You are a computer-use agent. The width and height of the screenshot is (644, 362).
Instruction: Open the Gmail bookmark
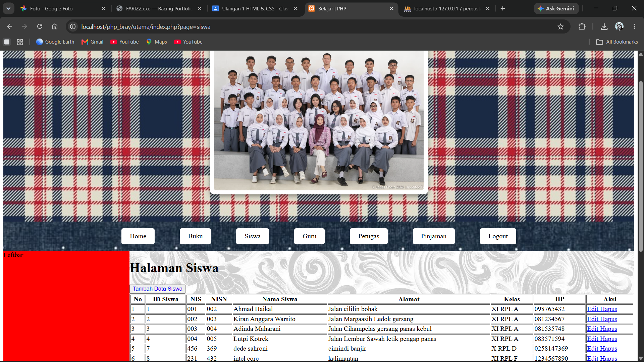[93, 42]
